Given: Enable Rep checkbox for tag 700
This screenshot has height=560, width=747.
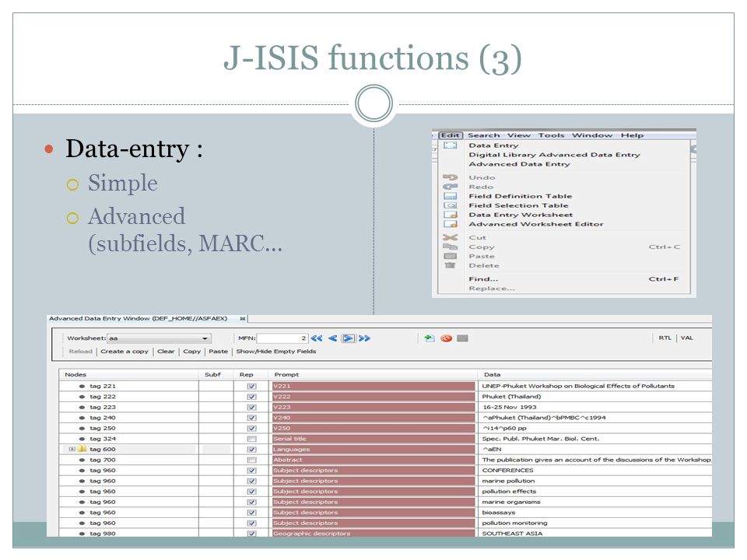Looking at the screenshot, I should pyautogui.click(x=251, y=460).
